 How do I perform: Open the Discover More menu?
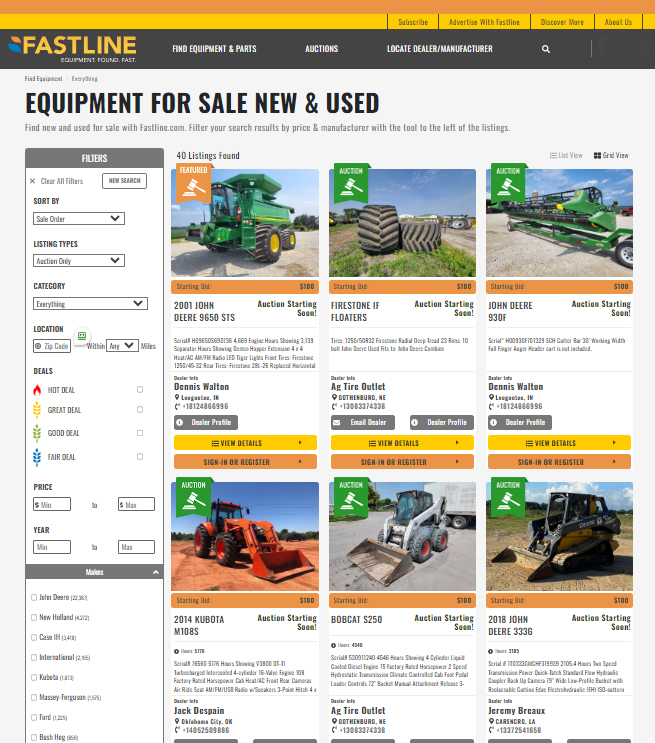(562, 22)
